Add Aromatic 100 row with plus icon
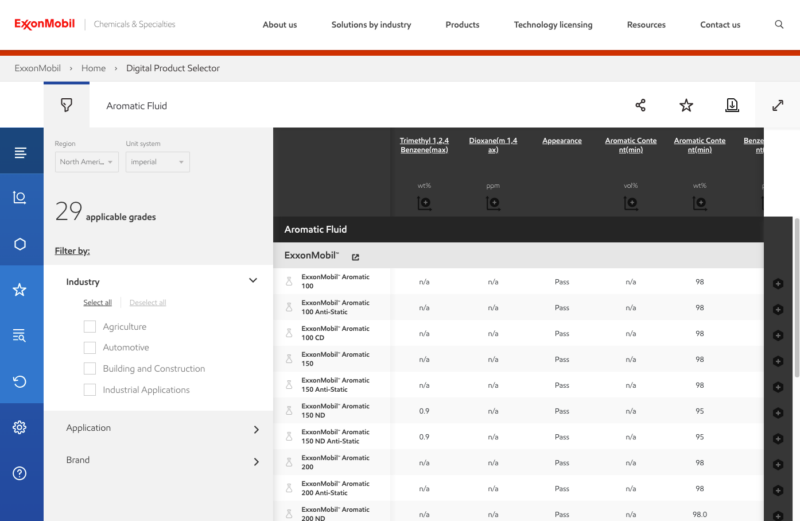 tap(778, 284)
